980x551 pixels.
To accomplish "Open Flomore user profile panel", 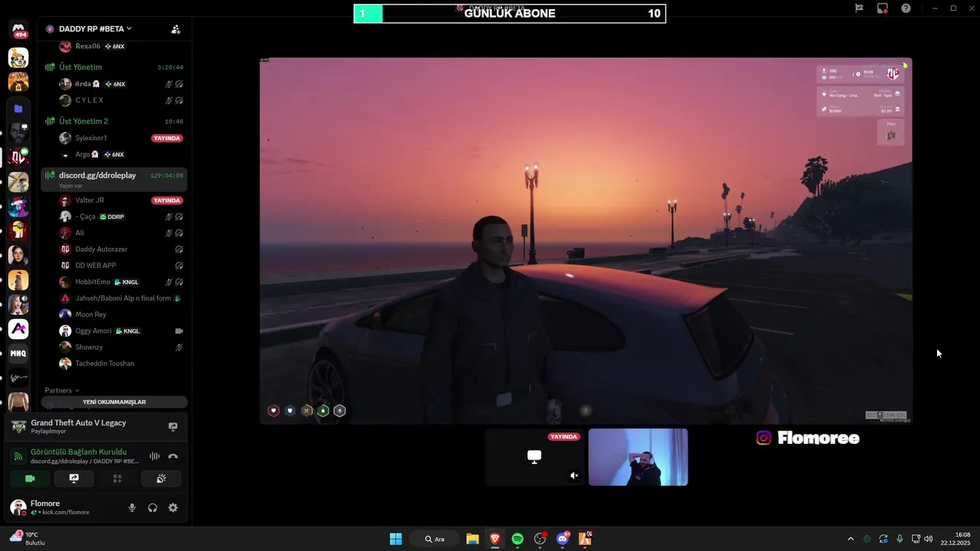I will 61,507.
